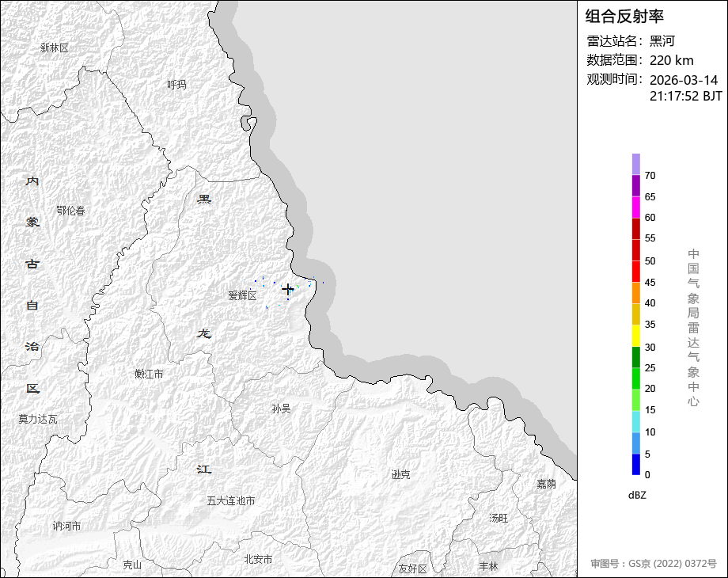Image resolution: width=728 pixels, height=578 pixels.
Task: Click the 爱辉区 map label
Action: tap(243, 296)
